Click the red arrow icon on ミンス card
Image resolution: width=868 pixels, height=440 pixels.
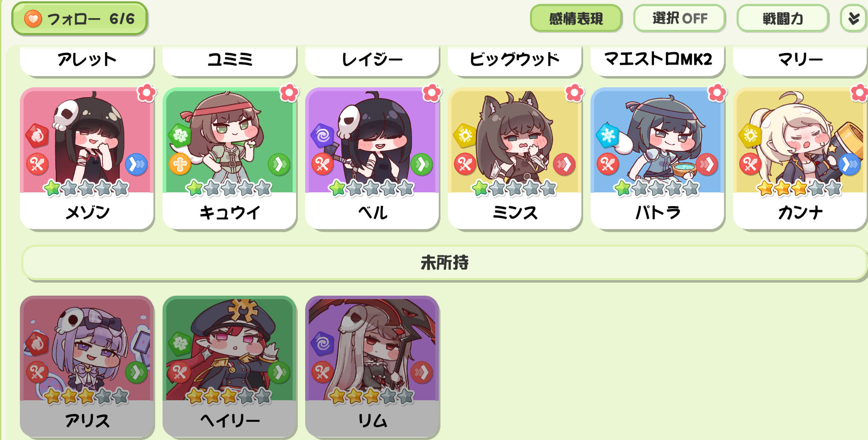tap(565, 164)
